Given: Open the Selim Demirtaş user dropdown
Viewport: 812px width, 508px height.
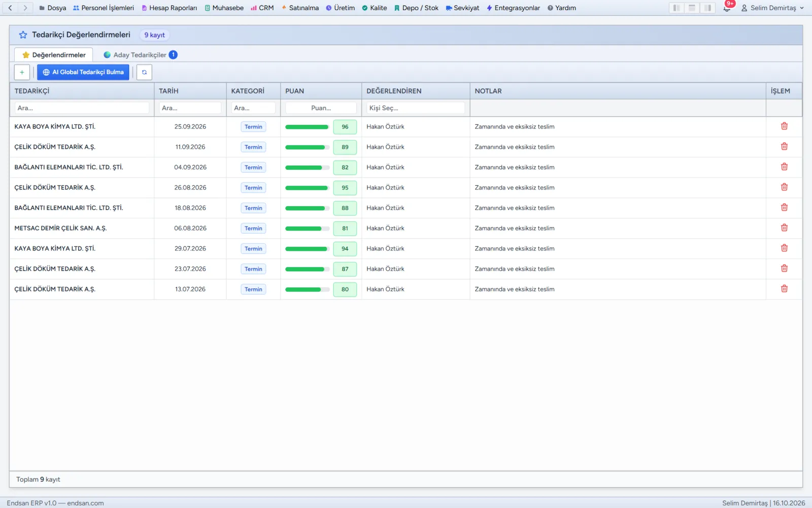Looking at the screenshot, I should point(772,8).
